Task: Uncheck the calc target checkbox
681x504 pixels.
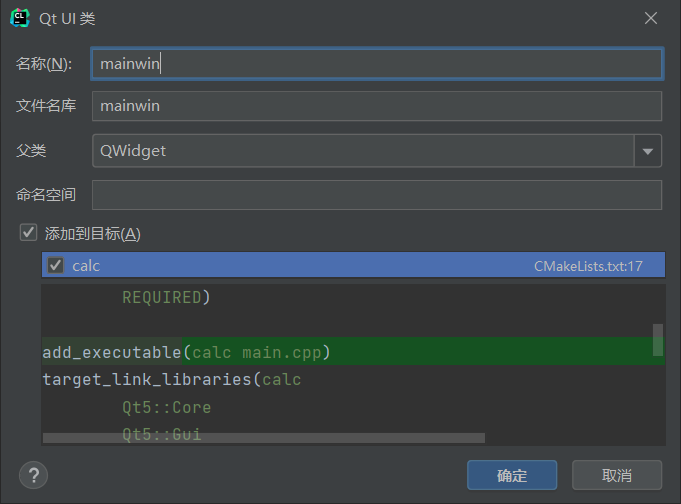Action: [56, 265]
